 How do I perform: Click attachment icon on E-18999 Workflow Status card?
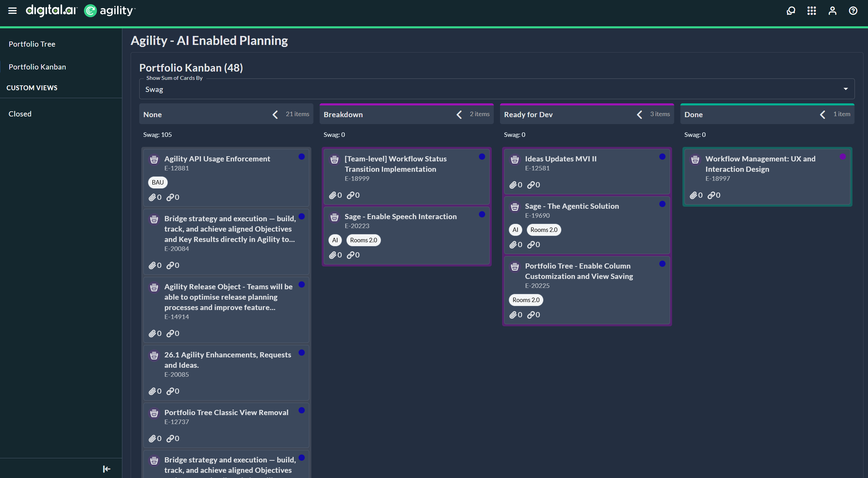tap(333, 195)
